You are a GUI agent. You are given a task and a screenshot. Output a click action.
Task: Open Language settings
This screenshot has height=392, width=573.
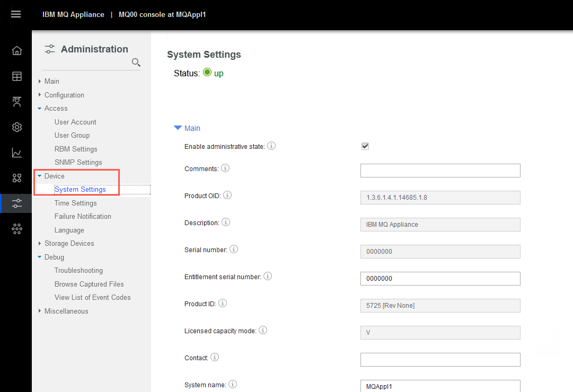point(69,230)
